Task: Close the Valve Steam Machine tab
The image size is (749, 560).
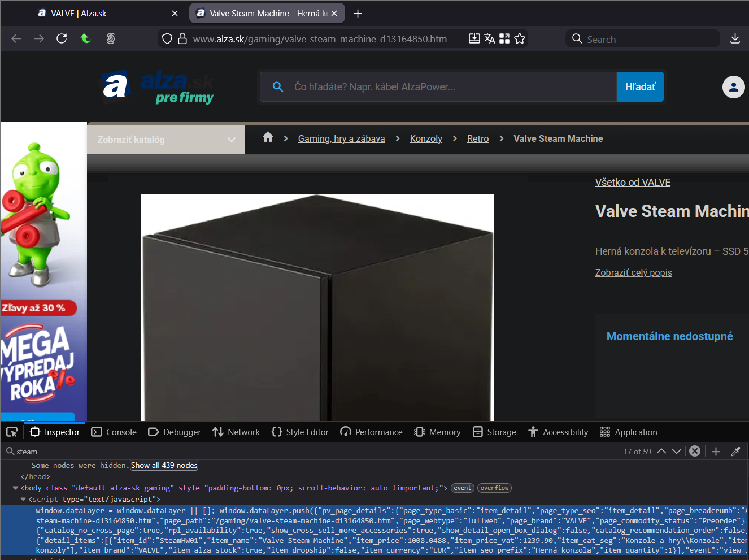Action: (334, 13)
